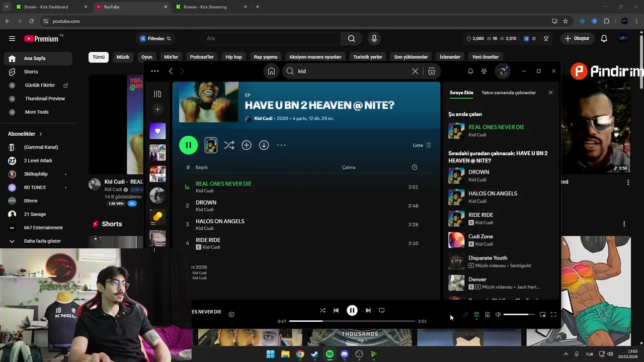This screenshot has height=362, width=644.
Task: Select the Müzik filter chip
Action: [x=123, y=57]
